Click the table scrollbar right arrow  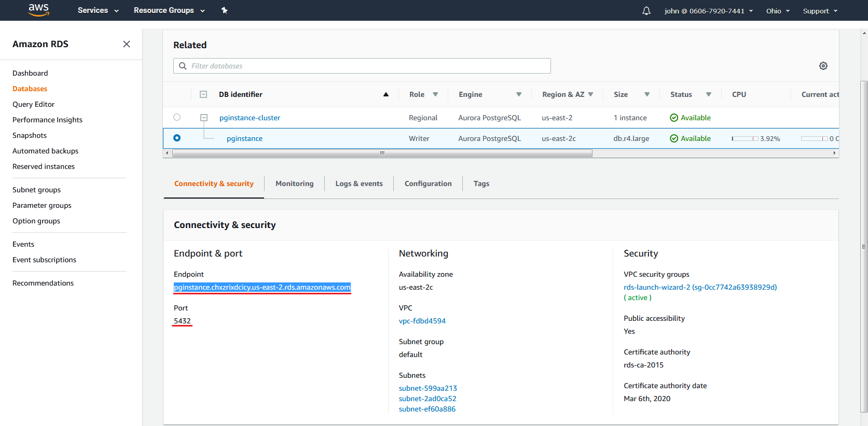(x=834, y=153)
